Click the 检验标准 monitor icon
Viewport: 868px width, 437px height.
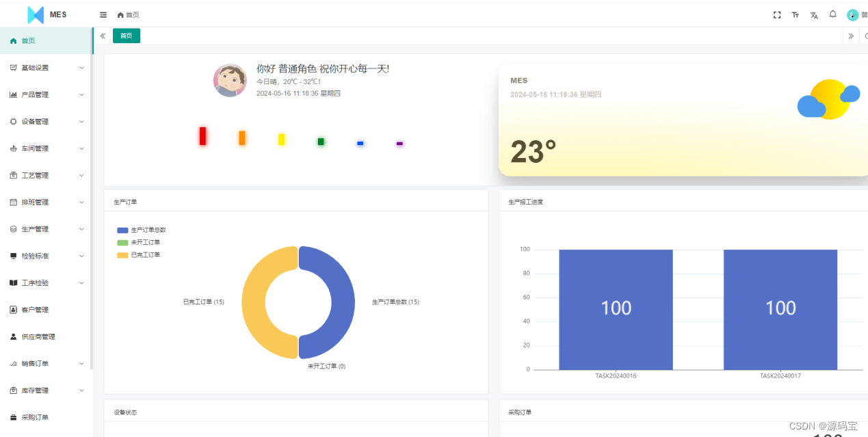[x=14, y=256]
